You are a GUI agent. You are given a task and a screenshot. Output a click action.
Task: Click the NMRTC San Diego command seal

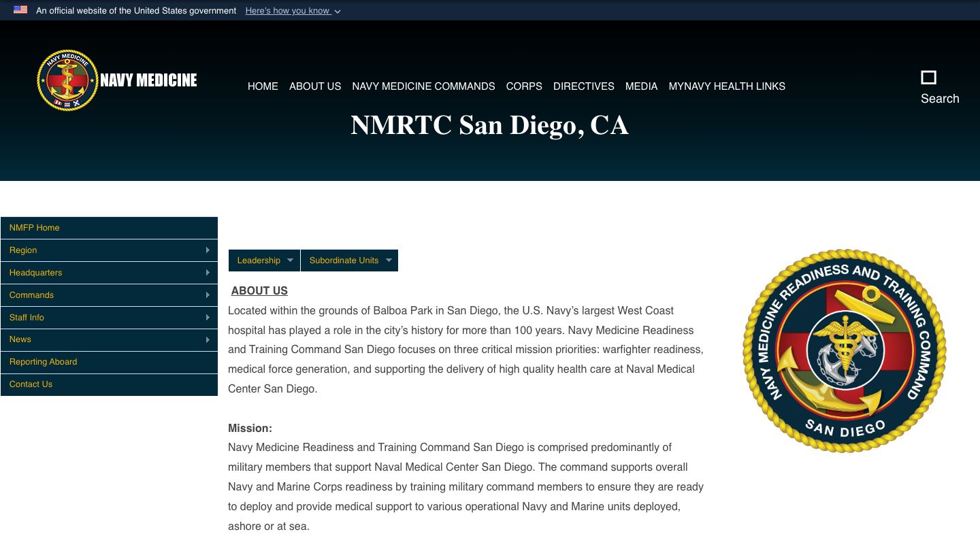843,350
